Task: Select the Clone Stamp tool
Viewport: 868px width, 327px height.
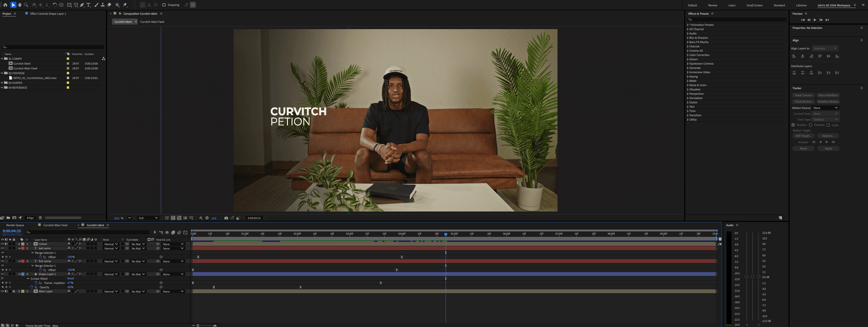Action: pyautogui.click(x=103, y=5)
